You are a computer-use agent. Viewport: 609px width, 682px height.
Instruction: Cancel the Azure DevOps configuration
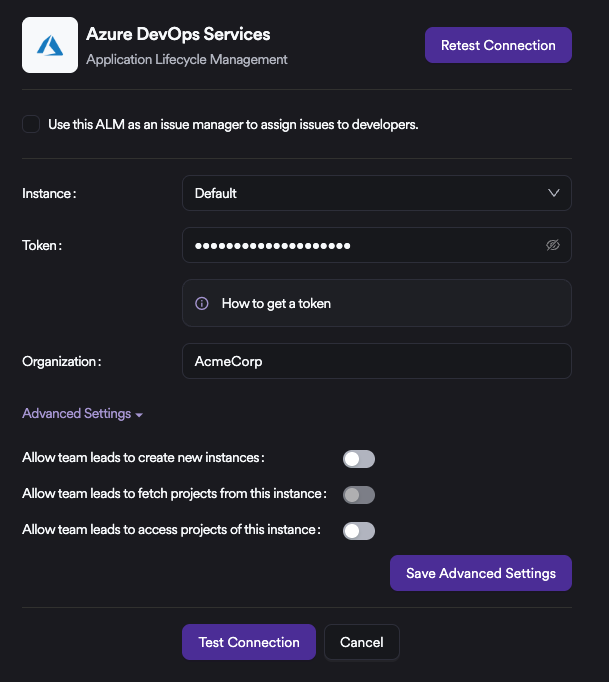362,642
